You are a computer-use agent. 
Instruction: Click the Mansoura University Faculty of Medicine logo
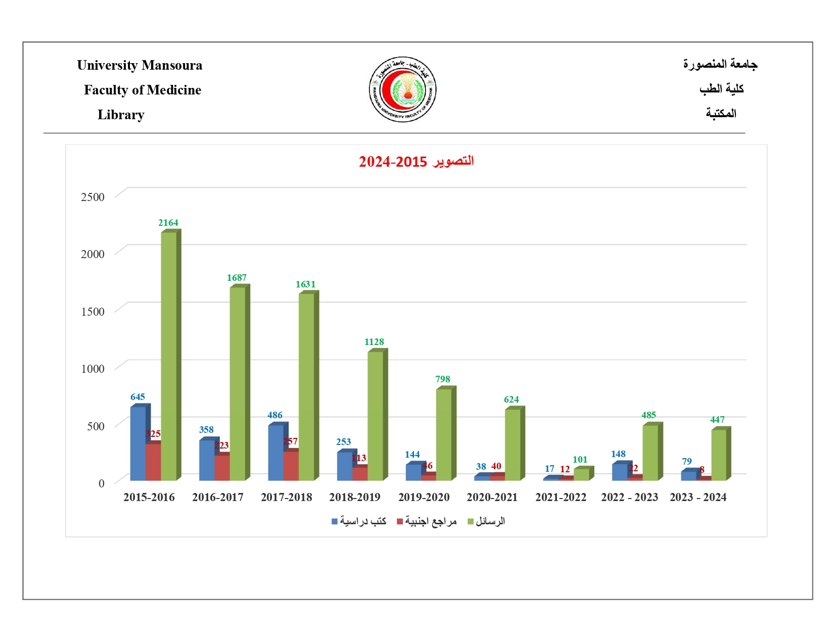coord(402,89)
